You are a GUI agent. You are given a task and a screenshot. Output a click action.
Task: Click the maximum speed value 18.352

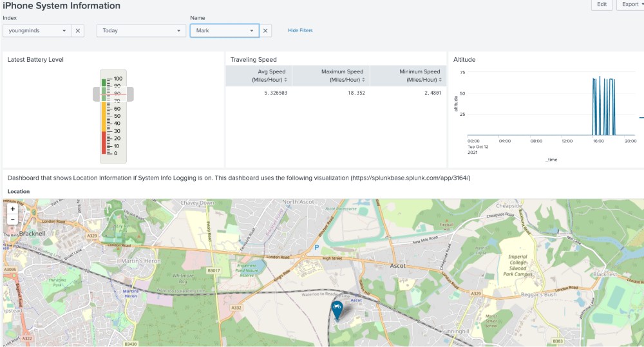pos(357,93)
